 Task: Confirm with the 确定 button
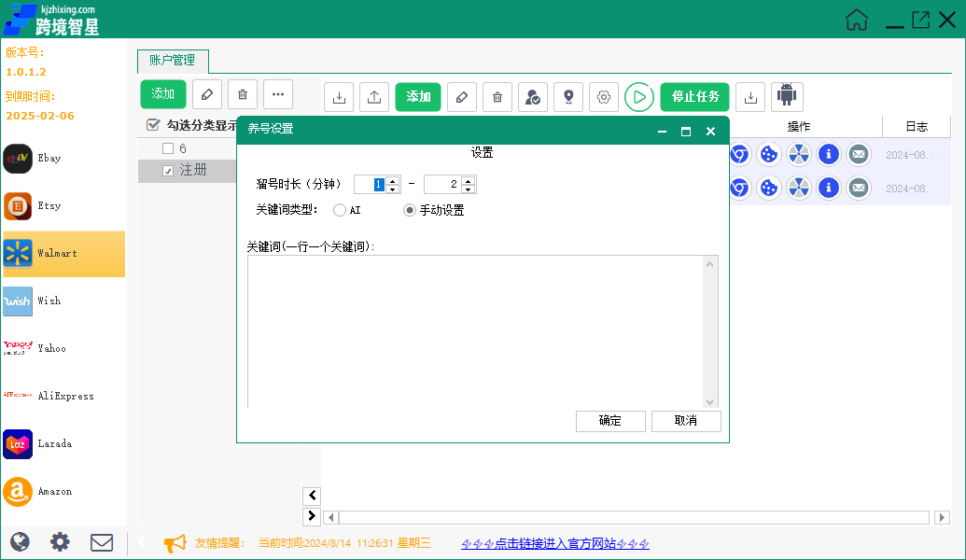tap(610, 421)
